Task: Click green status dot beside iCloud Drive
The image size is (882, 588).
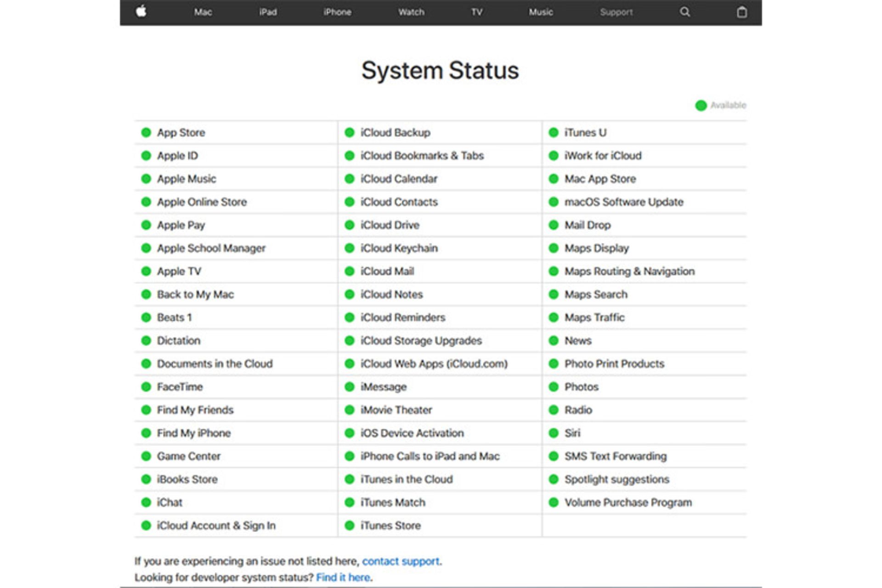Action: (x=350, y=225)
